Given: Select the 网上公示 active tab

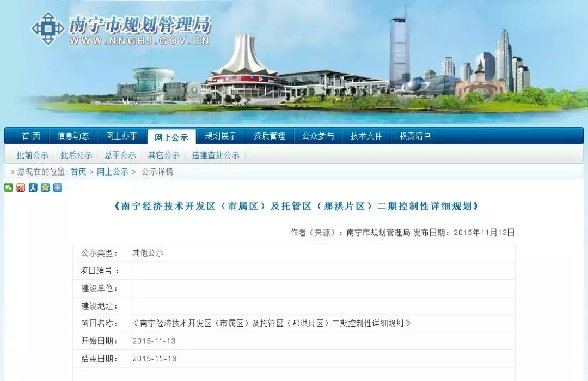Looking at the screenshot, I should (x=171, y=137).
